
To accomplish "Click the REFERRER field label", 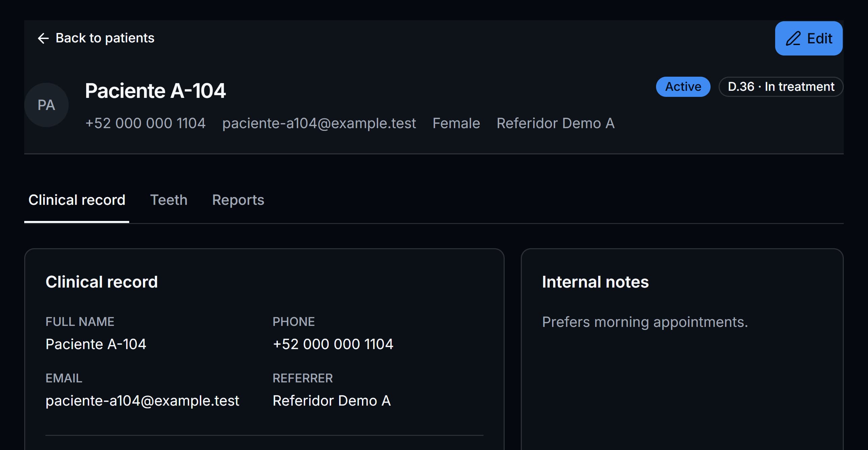I will point(302,378).
